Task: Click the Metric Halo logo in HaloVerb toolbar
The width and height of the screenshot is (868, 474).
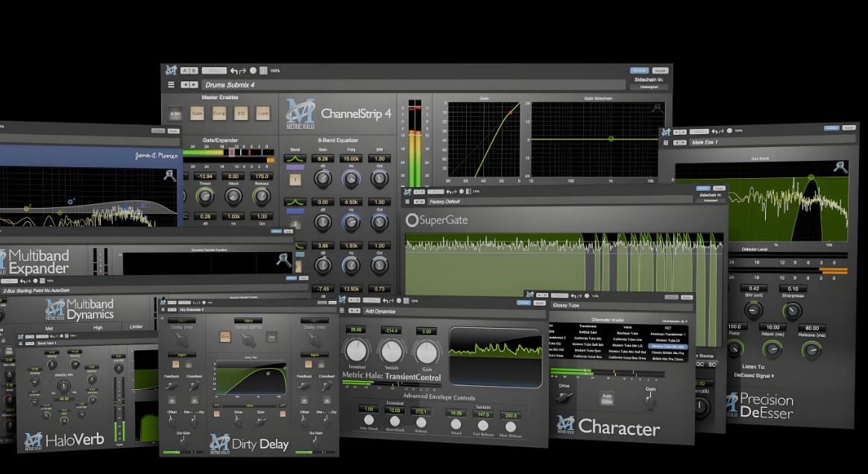Action: coord(22,336)
